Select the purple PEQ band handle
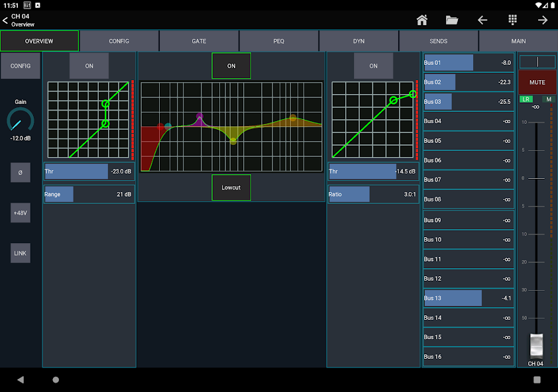 (x=199, y=116)
